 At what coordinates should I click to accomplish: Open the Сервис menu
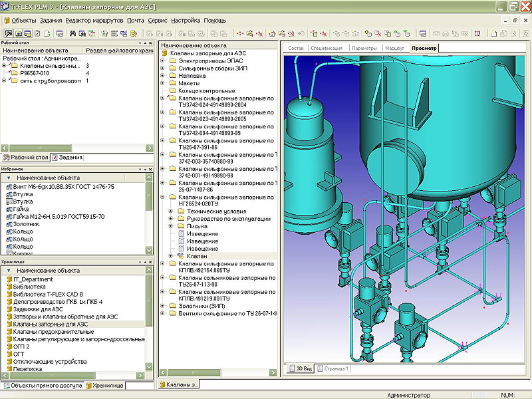(x=157, y=21)
